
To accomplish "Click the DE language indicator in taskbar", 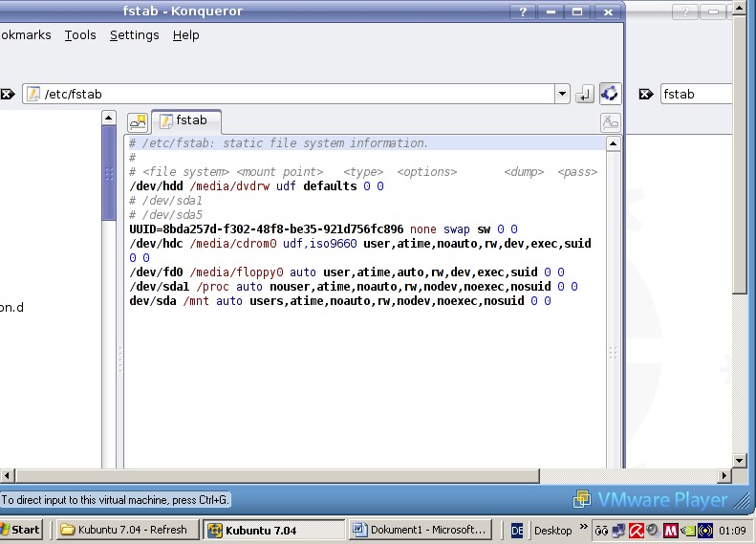I will pos(517,530).
